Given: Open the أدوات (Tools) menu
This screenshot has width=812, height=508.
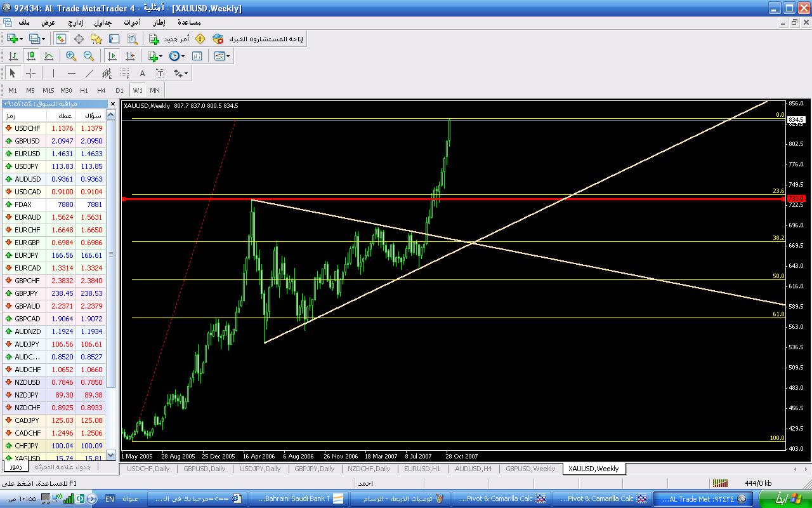Looking at the screenshot, I should pos(132,22).
